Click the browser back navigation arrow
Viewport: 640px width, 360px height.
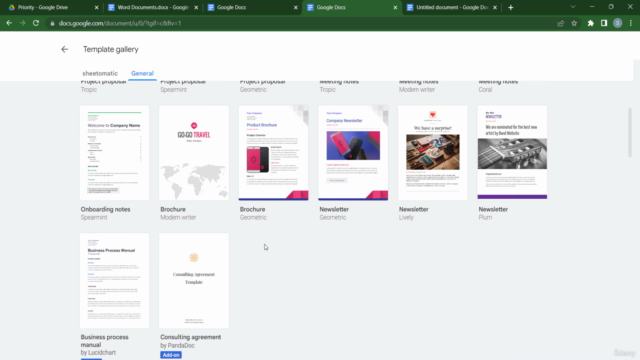click(x=9, y=23)
